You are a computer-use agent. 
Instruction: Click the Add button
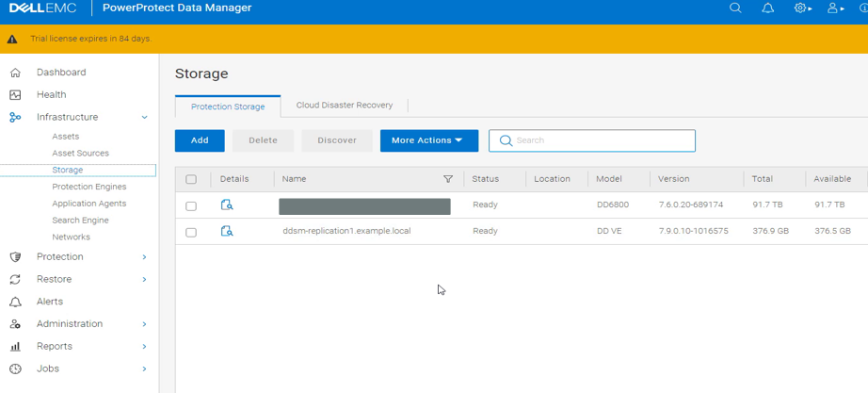point(200,140)
